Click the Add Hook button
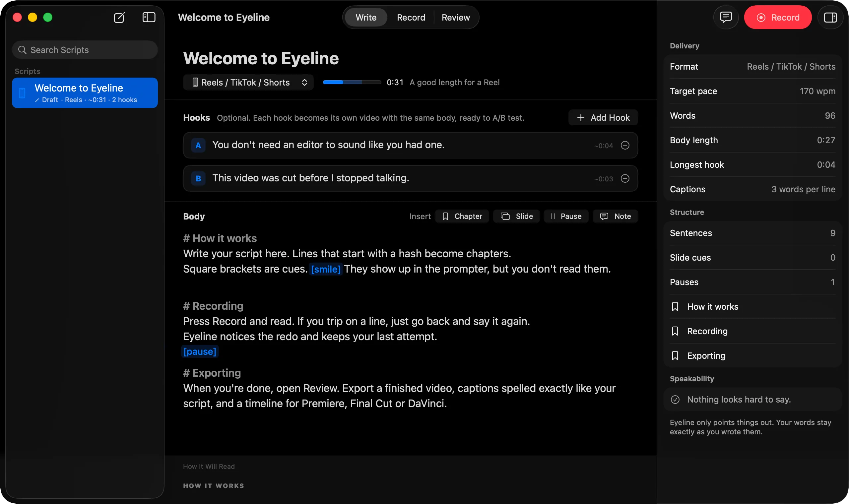 (x=603, y=117)
